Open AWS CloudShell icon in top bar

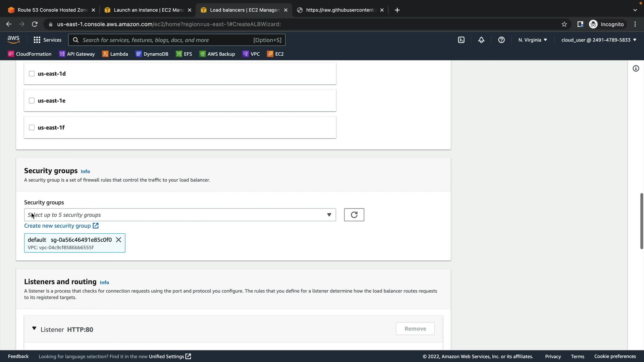[461, 40]
